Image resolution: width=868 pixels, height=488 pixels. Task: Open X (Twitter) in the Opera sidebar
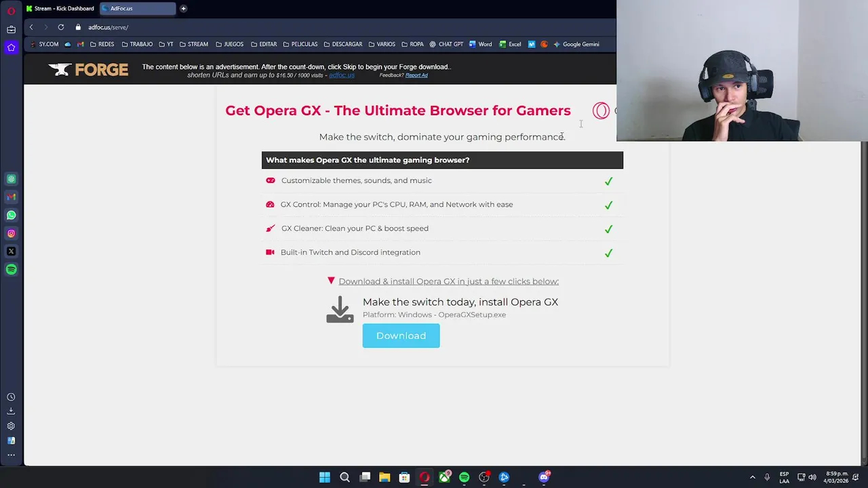[x=11, y=251]
